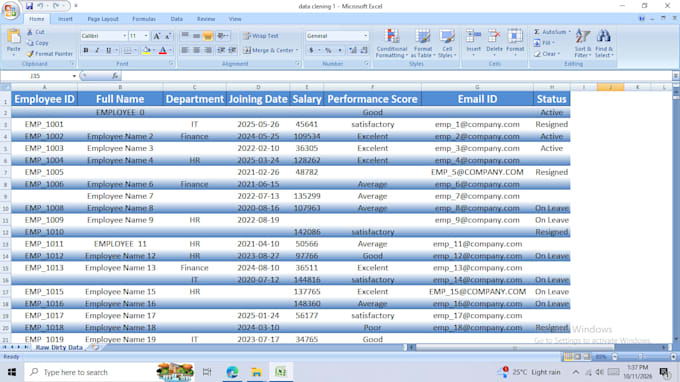Image resolution: width=680 pixels, height=382 pixels.
Task: Increase font size with Grow Font
Action: pyautogui.click(x=157, y=36)
